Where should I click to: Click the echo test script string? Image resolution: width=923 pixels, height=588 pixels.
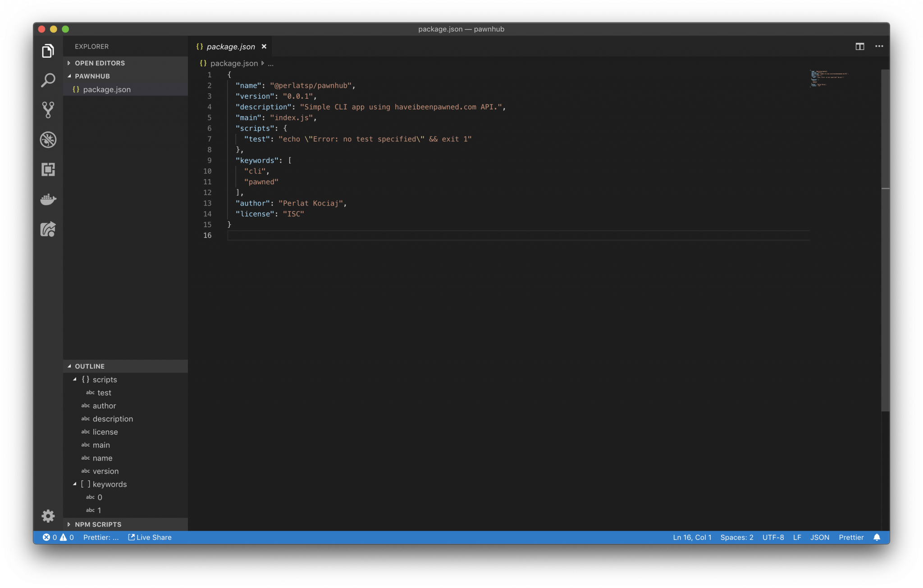[375, 139]
